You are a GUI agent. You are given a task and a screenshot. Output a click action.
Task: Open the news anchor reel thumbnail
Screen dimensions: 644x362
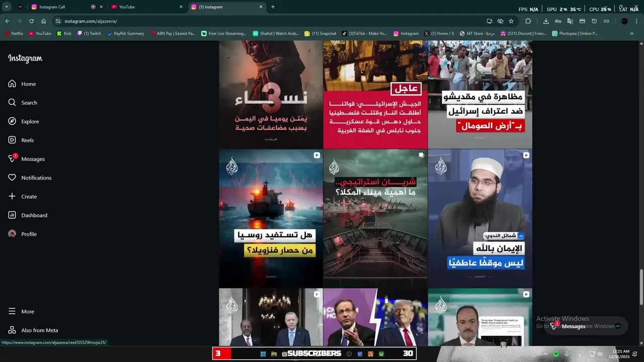tap(480, 317)
